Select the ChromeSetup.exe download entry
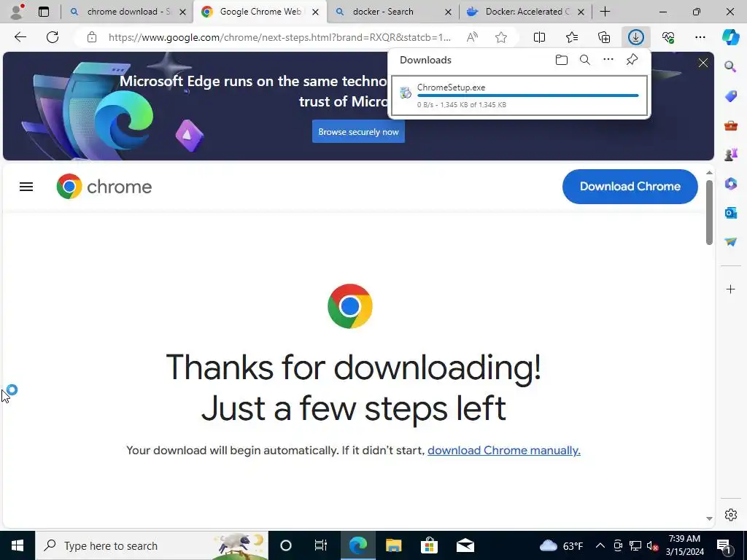The height and width of the screenshot is (560, 747). point(519,96)
